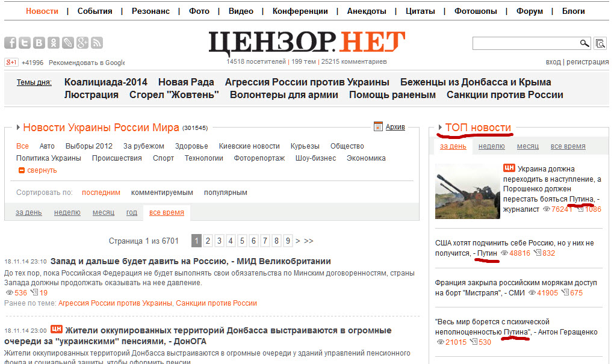Screen dimensions: 614x364
Task: Open advanced search icon beside search box
Action: click(x=600, y=43)
